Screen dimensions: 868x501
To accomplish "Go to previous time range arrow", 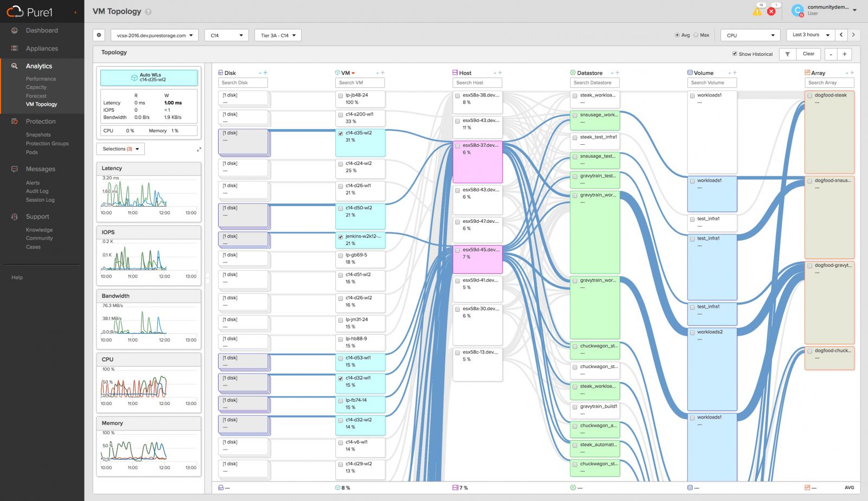I will 841,35.
